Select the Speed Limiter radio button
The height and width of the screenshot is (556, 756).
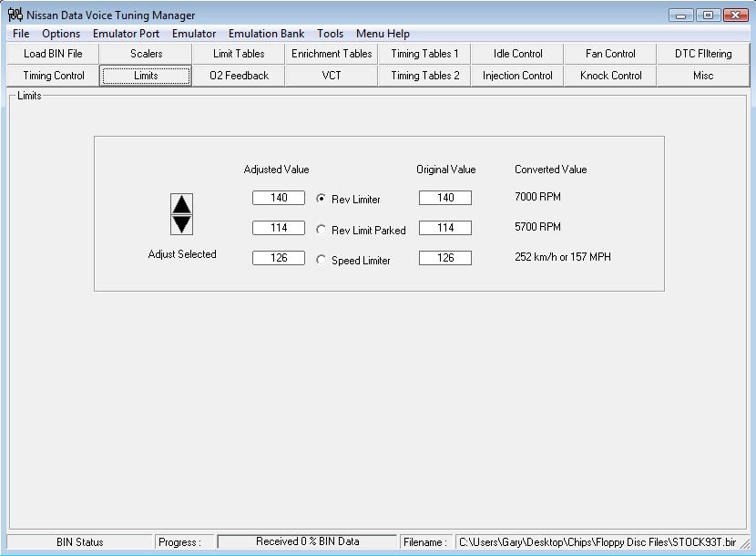click(x=321, y=260)
